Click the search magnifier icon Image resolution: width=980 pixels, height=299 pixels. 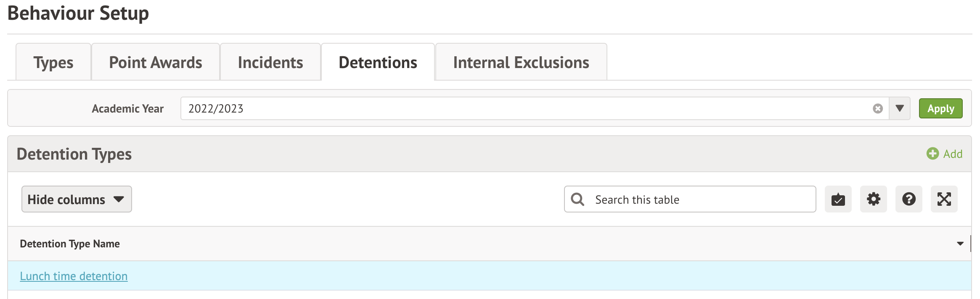(x=577, y=199)
